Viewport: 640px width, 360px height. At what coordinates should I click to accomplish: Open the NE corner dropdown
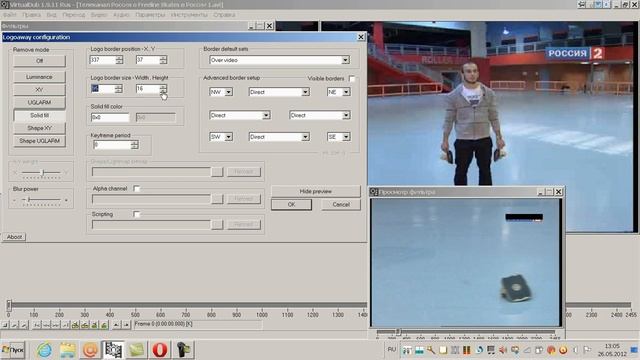pos(338,92)
